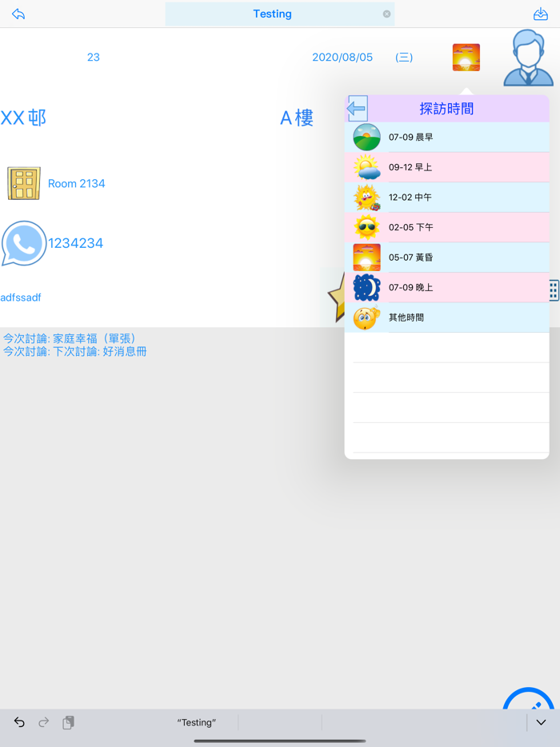Tap the adfssadf note text

[21, 298]
